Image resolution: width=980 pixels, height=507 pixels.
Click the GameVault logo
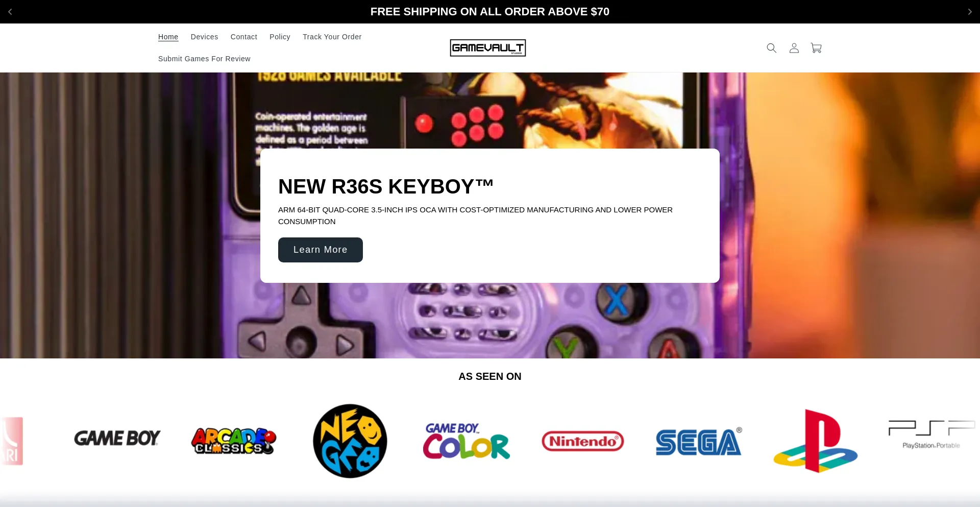pos(487,48)
